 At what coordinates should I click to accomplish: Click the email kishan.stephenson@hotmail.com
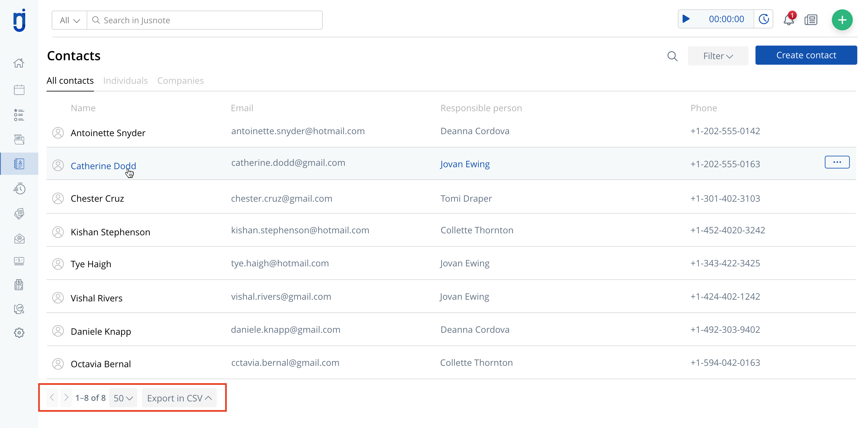click(300, 230)
